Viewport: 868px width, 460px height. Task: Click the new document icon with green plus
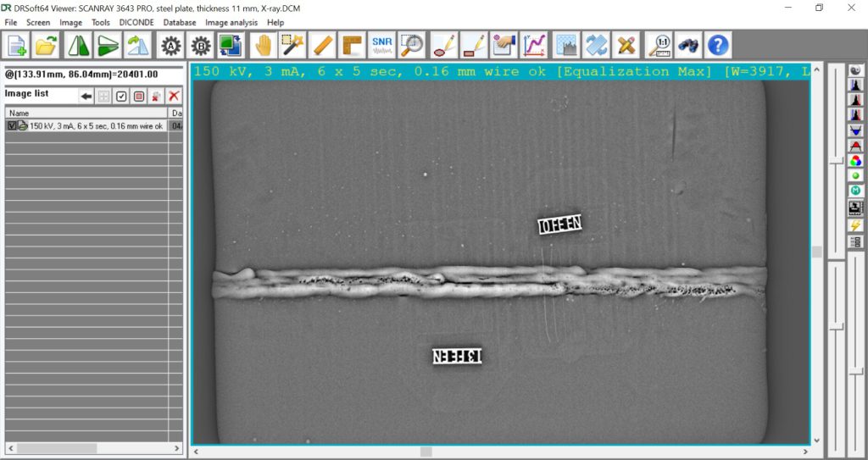[17, 46]
